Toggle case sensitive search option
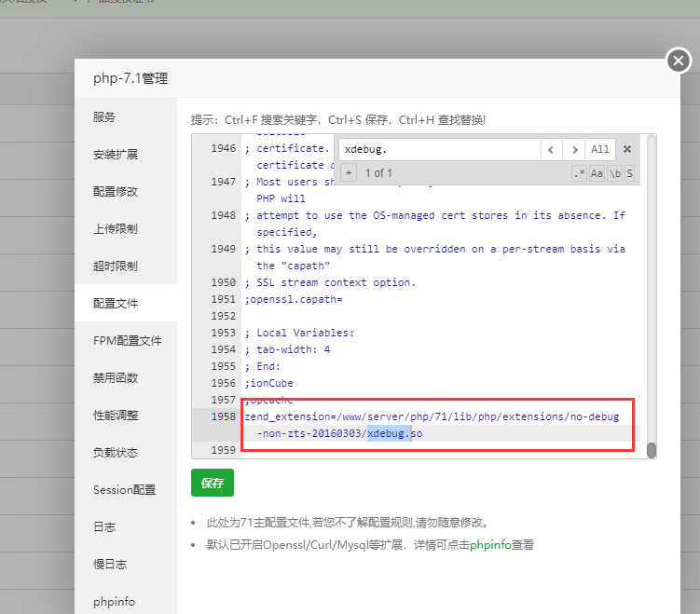 click(597, 173)
